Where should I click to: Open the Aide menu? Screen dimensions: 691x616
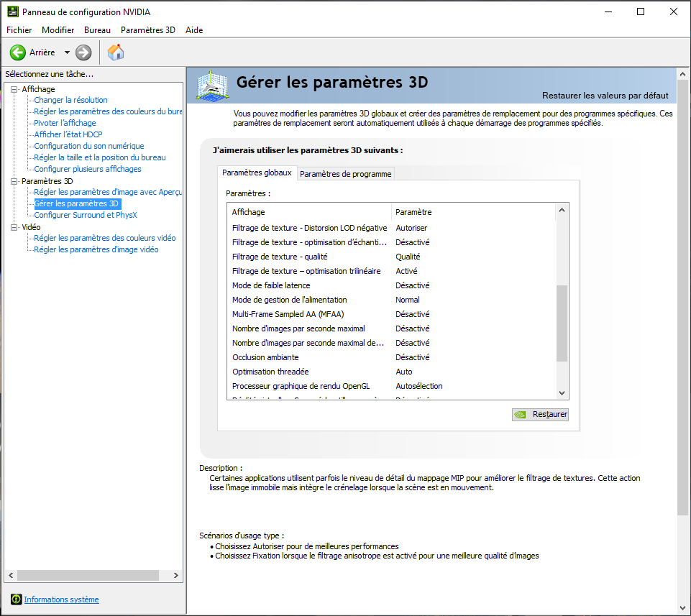[x=194, y=30]
